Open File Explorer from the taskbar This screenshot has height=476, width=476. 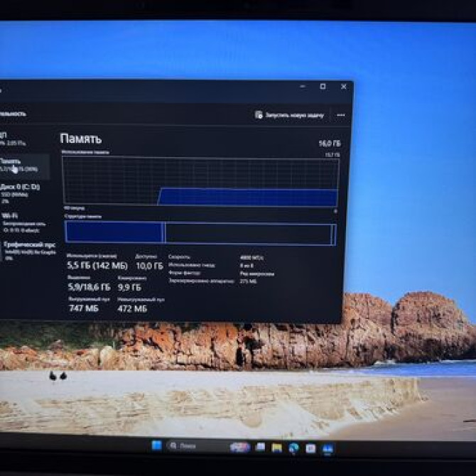coord(276,448)
